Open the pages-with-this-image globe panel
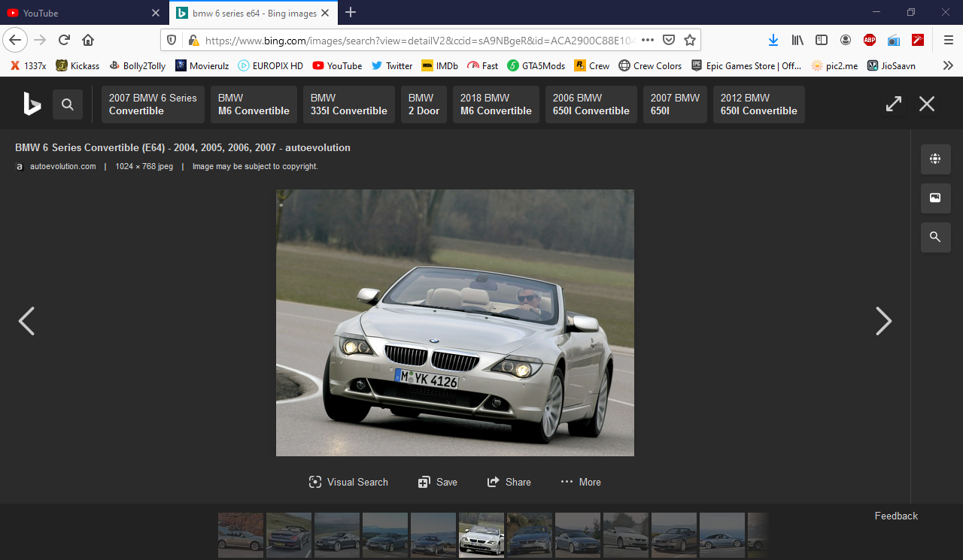The image size is (963, 560). [x=935, y=159]
